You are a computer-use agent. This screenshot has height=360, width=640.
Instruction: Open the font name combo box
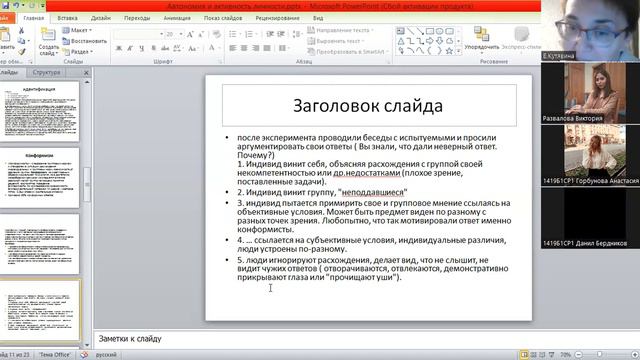pos(139,34)
